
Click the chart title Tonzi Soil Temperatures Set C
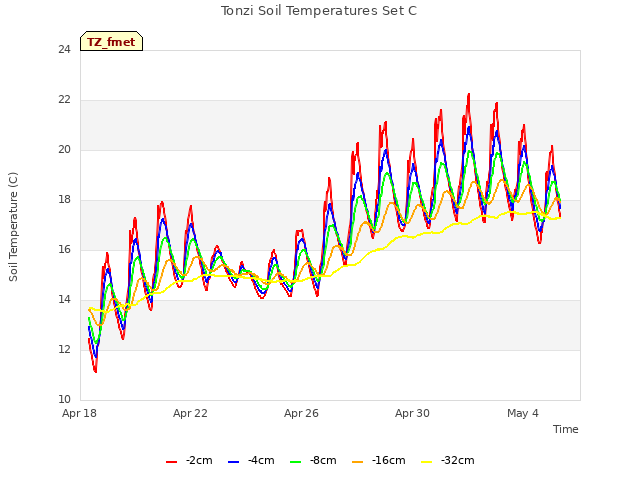coord(319,11)
